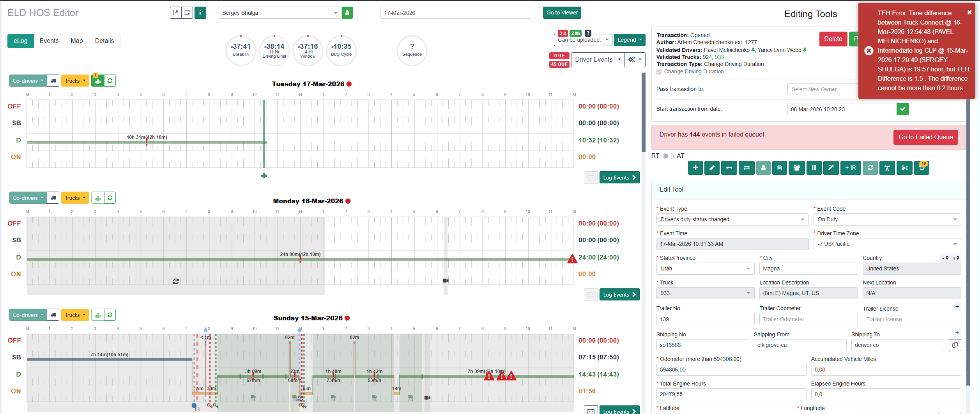Click the Trailer No. field 139
Image resolution: width=980 pixels, height=414 pixels.
coord(705,319)
